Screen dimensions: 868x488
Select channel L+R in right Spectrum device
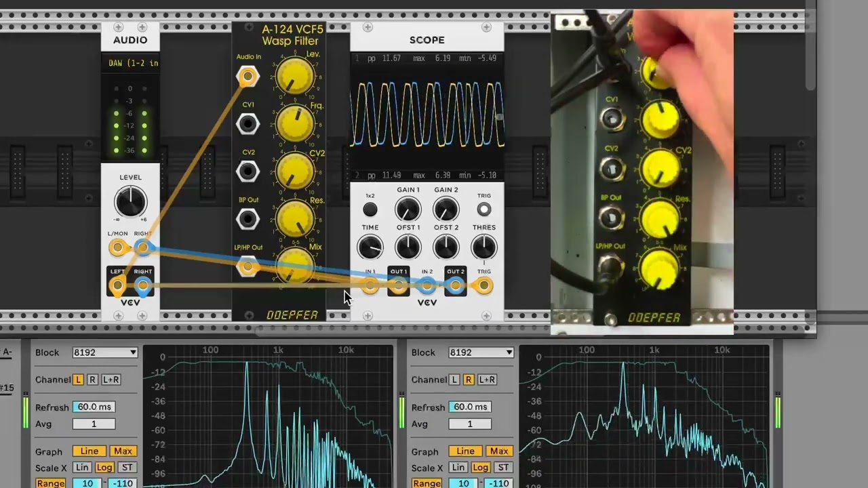tap(487, 380)
